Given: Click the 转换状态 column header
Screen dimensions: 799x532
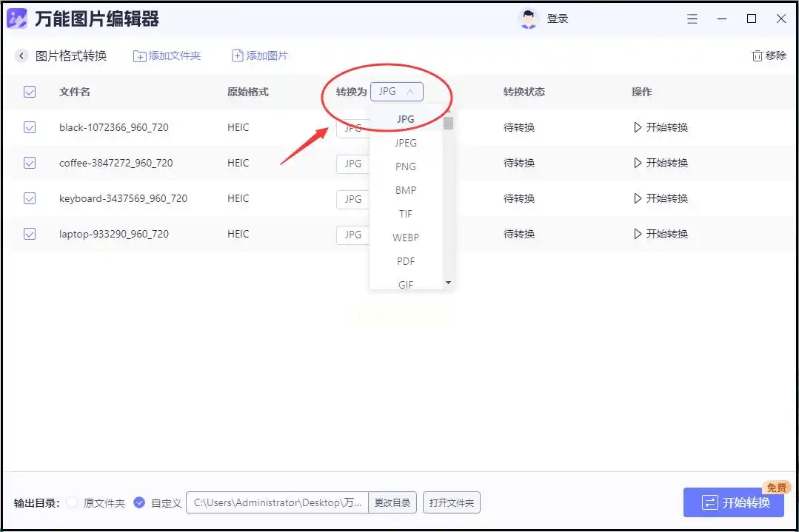Looking at the screenshot, I should point(524,92).
